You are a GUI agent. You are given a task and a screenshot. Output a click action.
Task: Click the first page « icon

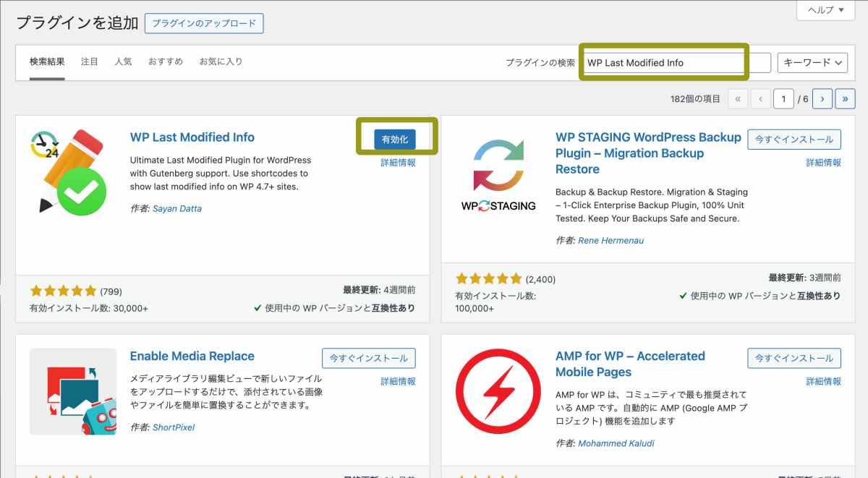tap(738, 98)
